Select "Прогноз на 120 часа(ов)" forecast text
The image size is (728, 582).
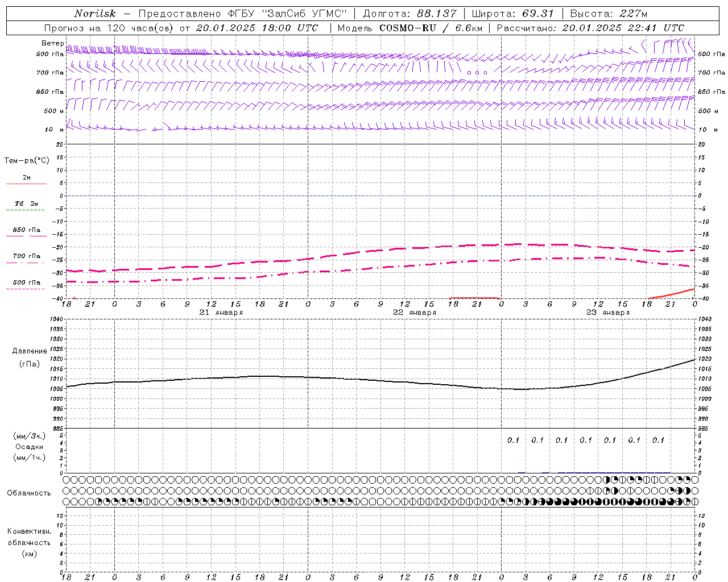(110, 28)
